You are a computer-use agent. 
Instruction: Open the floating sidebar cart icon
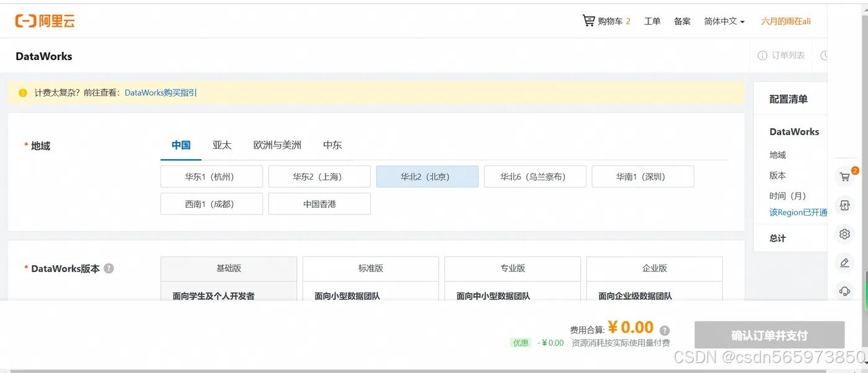844,177
